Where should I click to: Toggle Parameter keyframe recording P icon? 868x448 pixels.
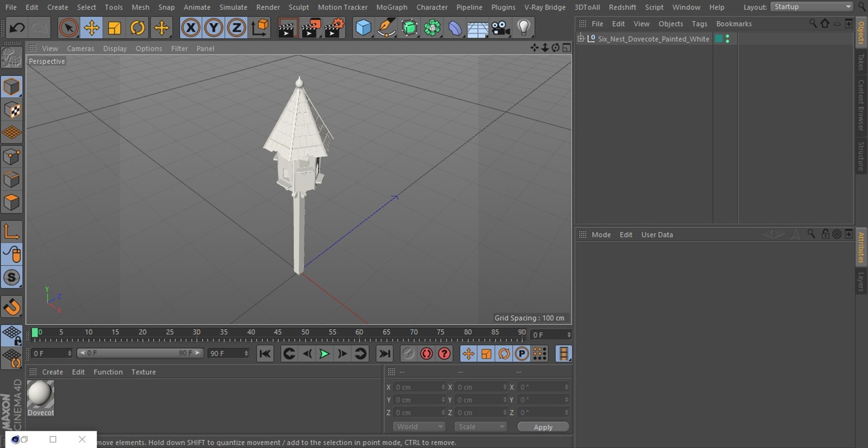(x=522, y=354)
